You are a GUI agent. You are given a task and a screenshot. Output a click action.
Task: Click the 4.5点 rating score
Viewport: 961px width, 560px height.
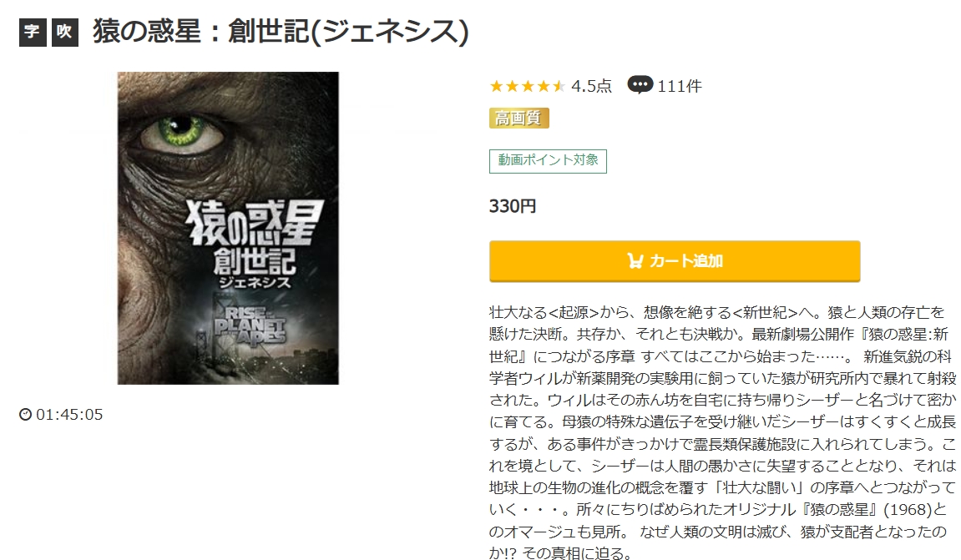(x=591, y=87)
